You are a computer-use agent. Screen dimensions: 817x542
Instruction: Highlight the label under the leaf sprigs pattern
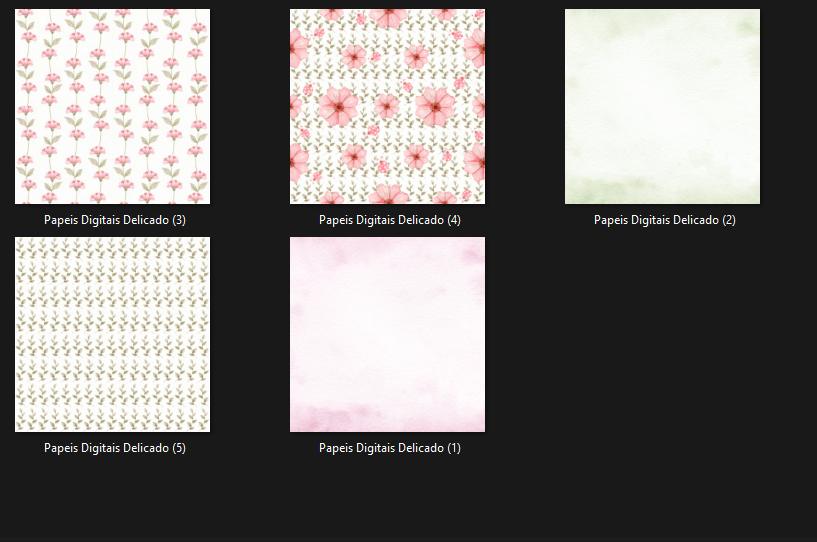tap(115, 448)
